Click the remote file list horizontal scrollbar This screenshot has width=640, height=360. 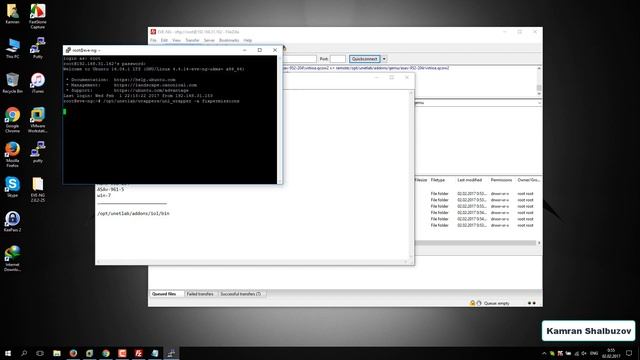click(x=476, y=243)
